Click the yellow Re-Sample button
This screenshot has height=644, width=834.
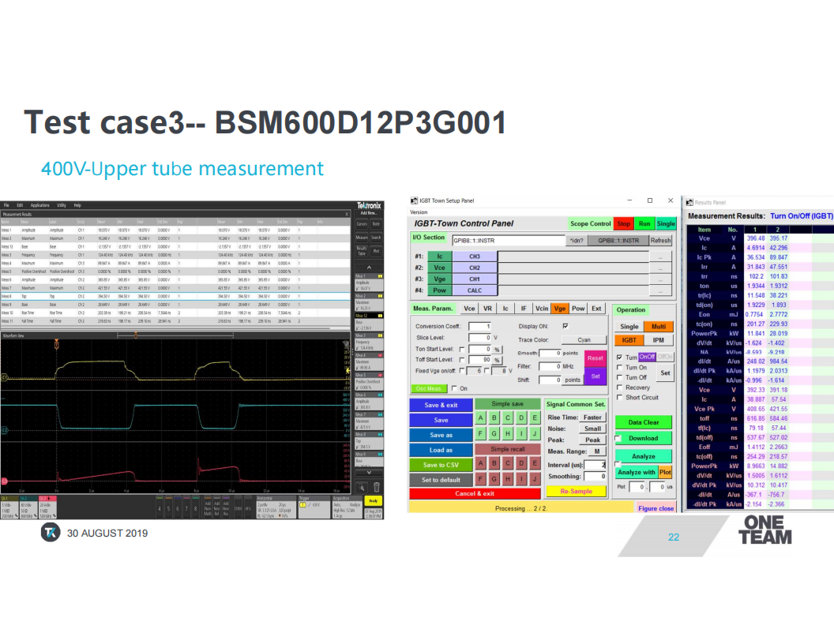(x=576, y=491)
